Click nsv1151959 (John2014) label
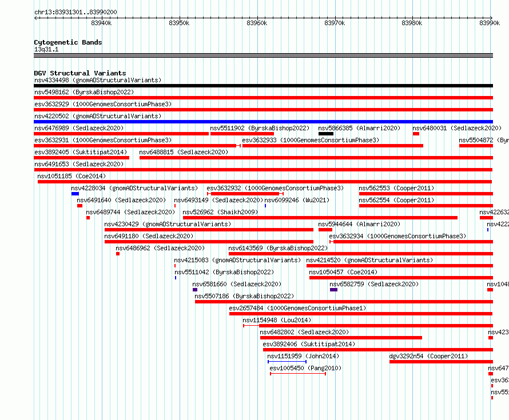The width and height of the screenshot is (509, 420). tap(303, 356)
